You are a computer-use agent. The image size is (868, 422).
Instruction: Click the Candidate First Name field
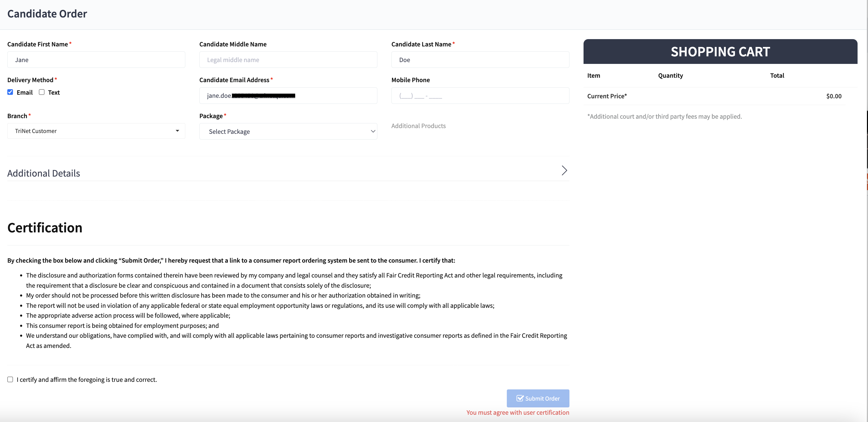tap(96, 60)
